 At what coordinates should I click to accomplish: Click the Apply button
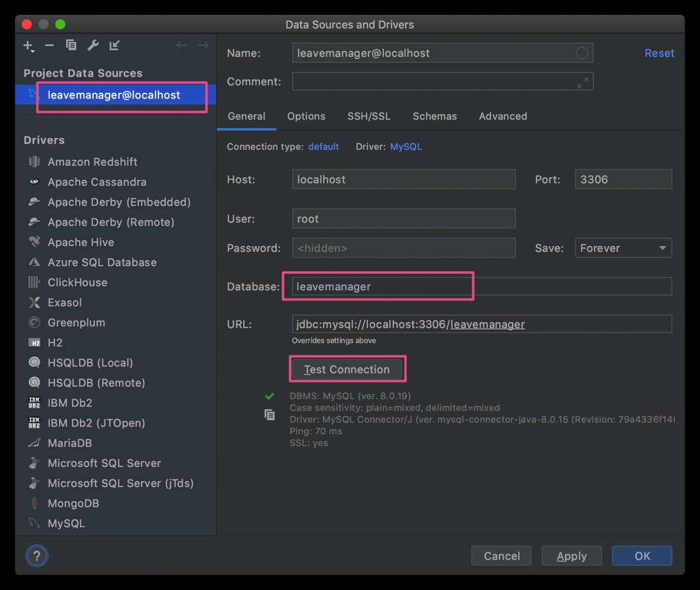pyautogui.click(x=571, y=556)
